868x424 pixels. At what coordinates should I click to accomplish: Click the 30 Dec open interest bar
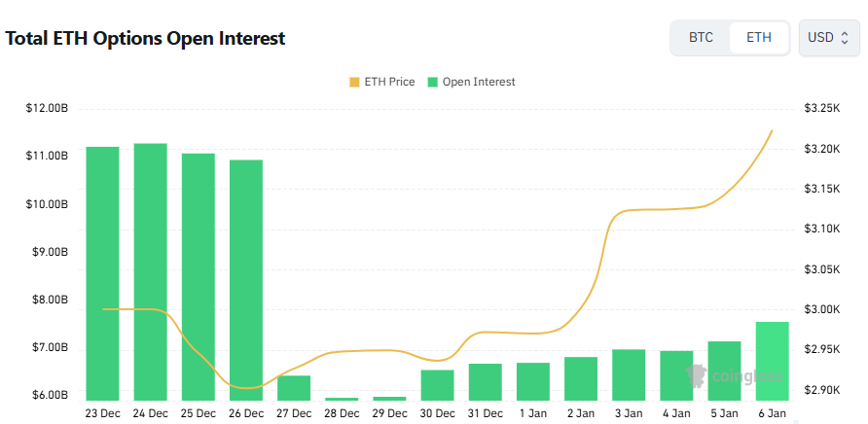click(x=437, y=384)
